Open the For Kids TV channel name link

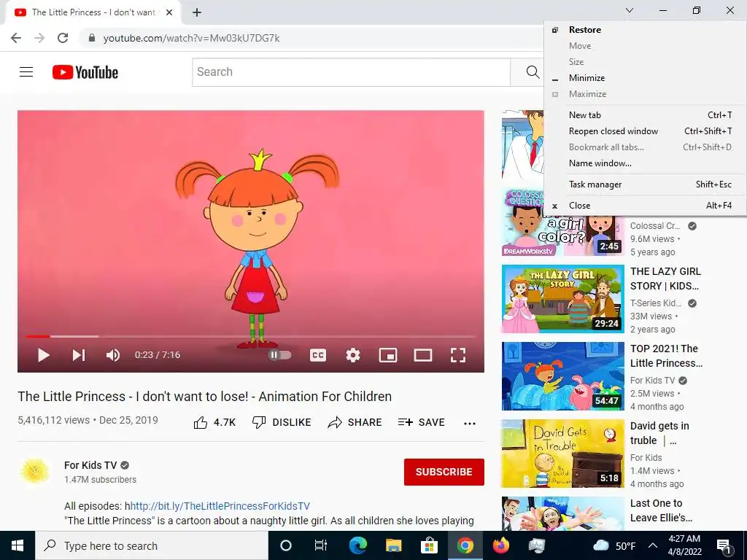click(90, 465)
